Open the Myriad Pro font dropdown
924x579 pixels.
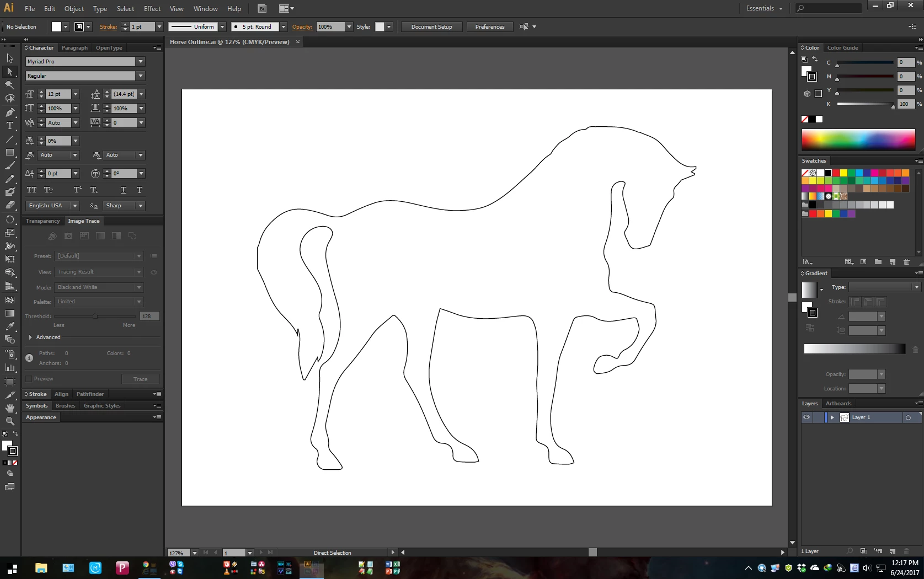coord(141,62)
